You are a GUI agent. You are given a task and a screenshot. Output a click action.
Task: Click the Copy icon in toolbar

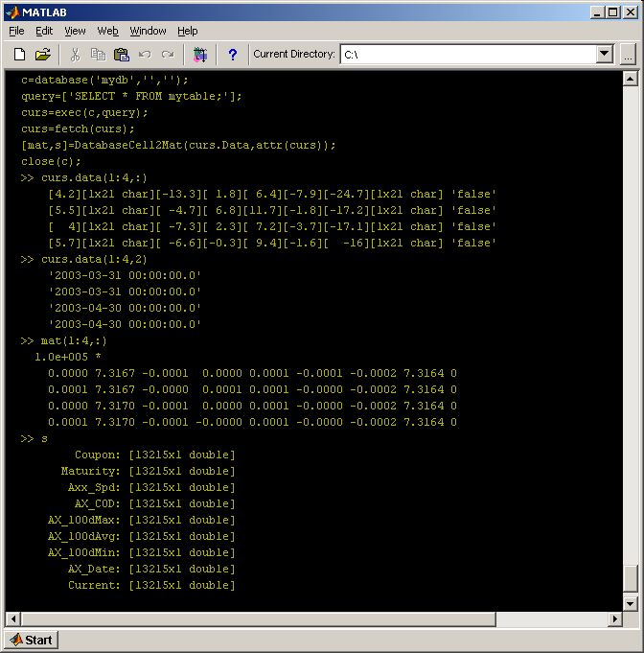(x=99, y=54)
